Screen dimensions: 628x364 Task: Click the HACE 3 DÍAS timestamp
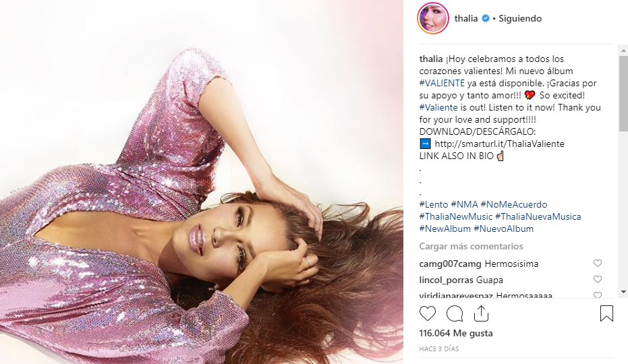[439, 348]
